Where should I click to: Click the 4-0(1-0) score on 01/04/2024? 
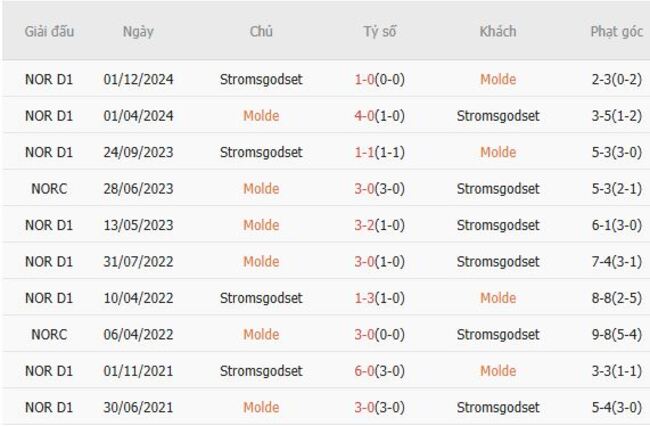pyautogui.click(x=379, y=116)
